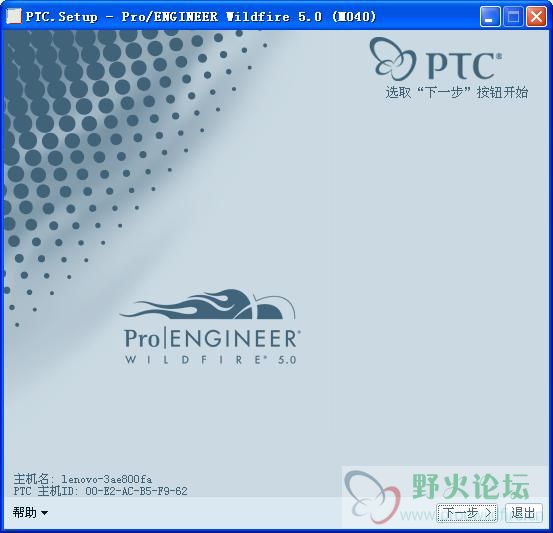Click the window title PTC.Setup - Pro/ENGINEER Wildfire 5.0
This screenshot has width=553, height=533.
[x=201, y=17]
